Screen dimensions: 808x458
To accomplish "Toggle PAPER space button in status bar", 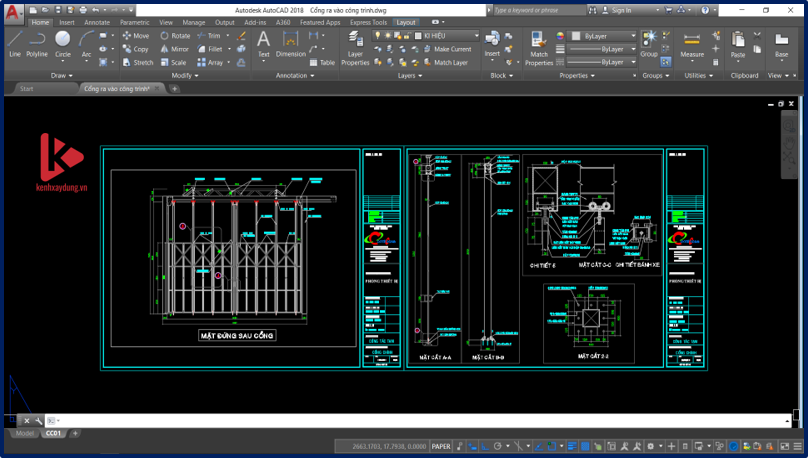I will pyautogui.click(x=441, y=445).
